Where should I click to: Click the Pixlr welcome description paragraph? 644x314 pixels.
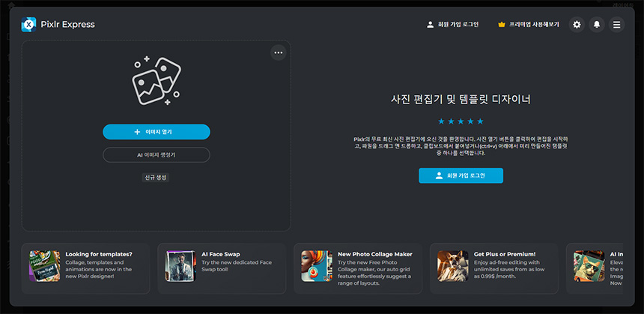[x=461, y=146]
